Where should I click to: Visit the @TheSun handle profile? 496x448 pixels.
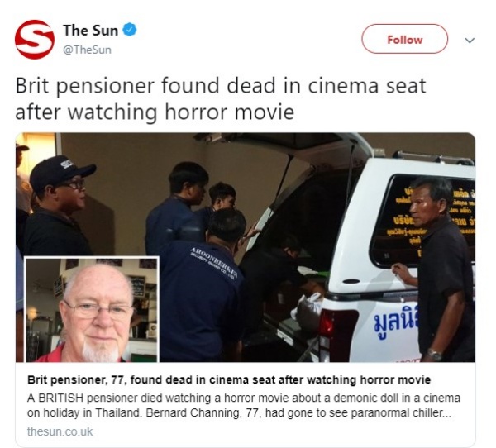tap(88, 50)
